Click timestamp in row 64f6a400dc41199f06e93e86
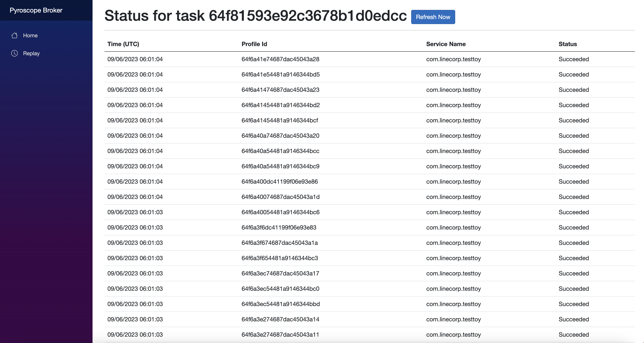644x343 pixels. [x=135, y=182]
